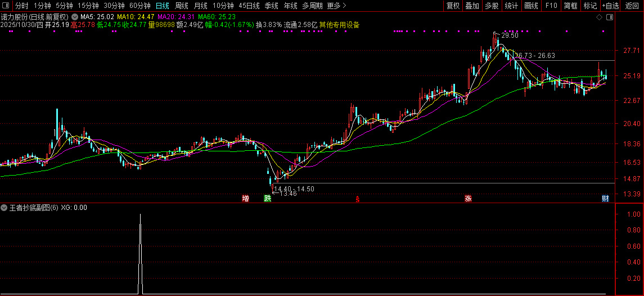Click the 25.19 price axis label

coord(631,76)
